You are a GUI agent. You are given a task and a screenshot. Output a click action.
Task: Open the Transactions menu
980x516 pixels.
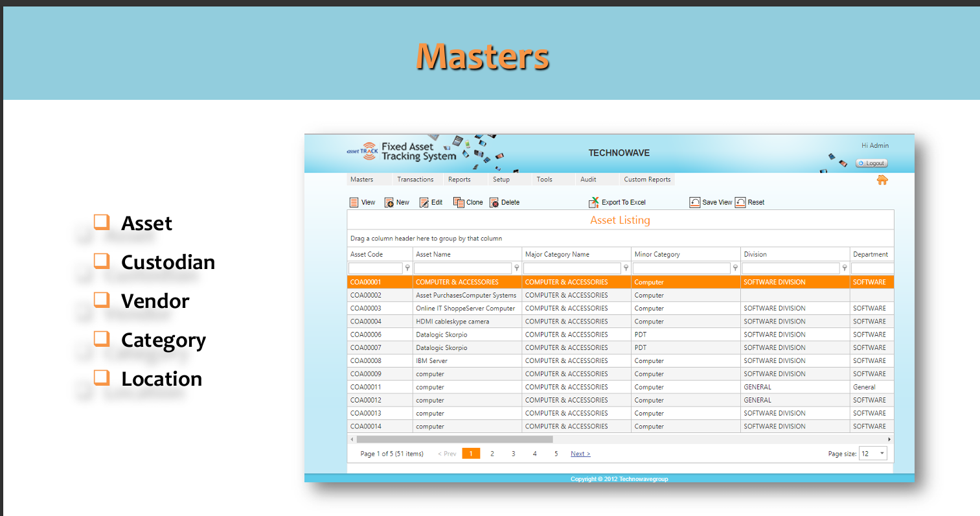(415, 180)
